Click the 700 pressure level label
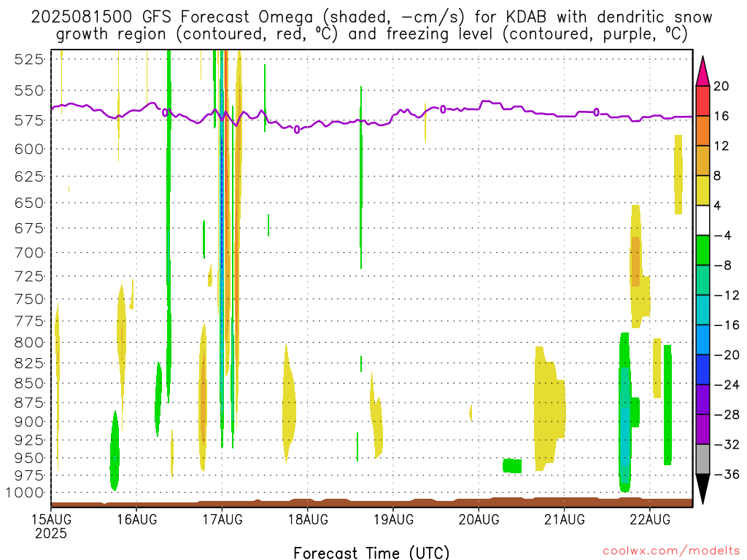Image resolution: width=747 pixels, height=560 pixels. [x=29, y=252]
